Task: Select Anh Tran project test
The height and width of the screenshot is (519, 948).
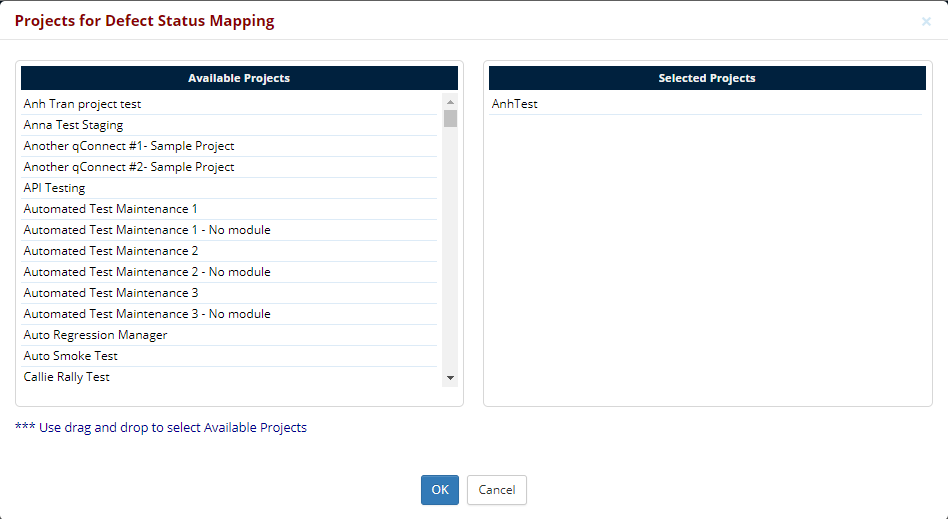Action: [82, 104]
